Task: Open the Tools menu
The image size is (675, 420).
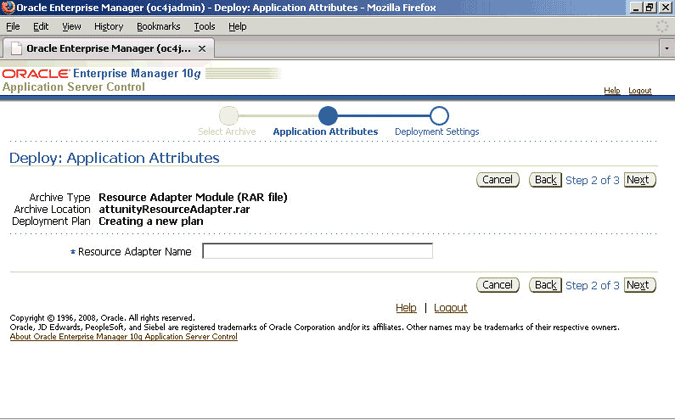Action: tap(204, 27)
